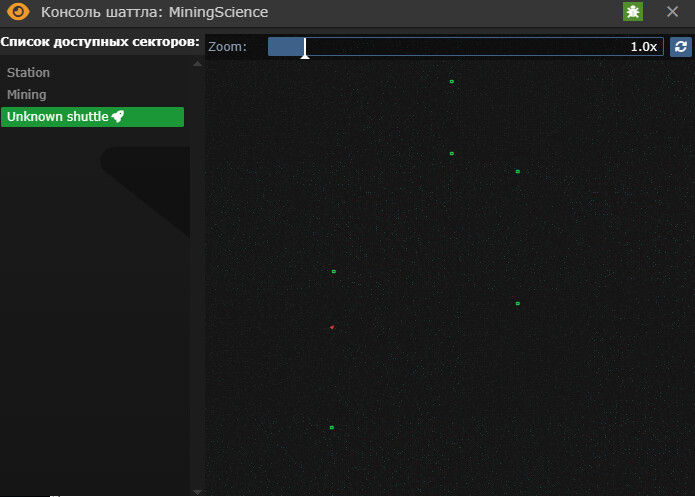695x497 pixels.
Task: Choose the Mining sector in the list
Action: [x=27, y=95]
